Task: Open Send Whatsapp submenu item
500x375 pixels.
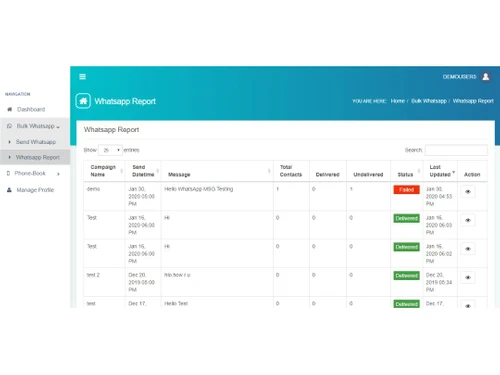Action: tap(36, 142)
